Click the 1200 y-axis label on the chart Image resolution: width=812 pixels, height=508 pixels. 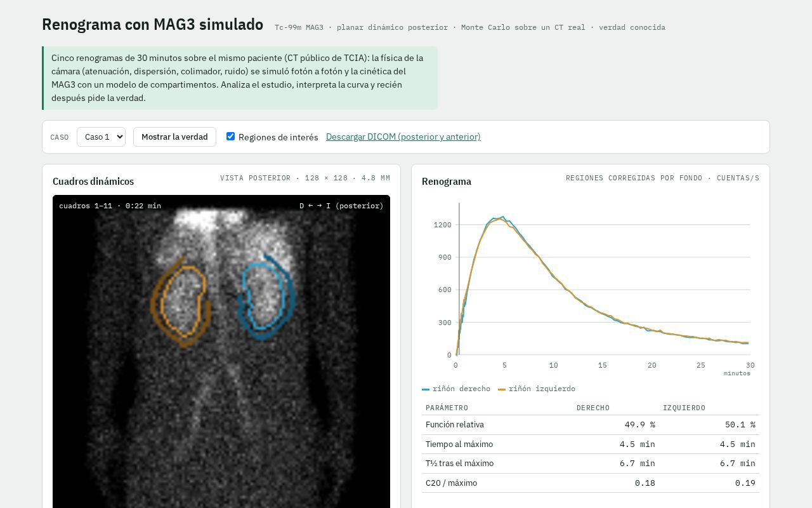tap(443, 225)
